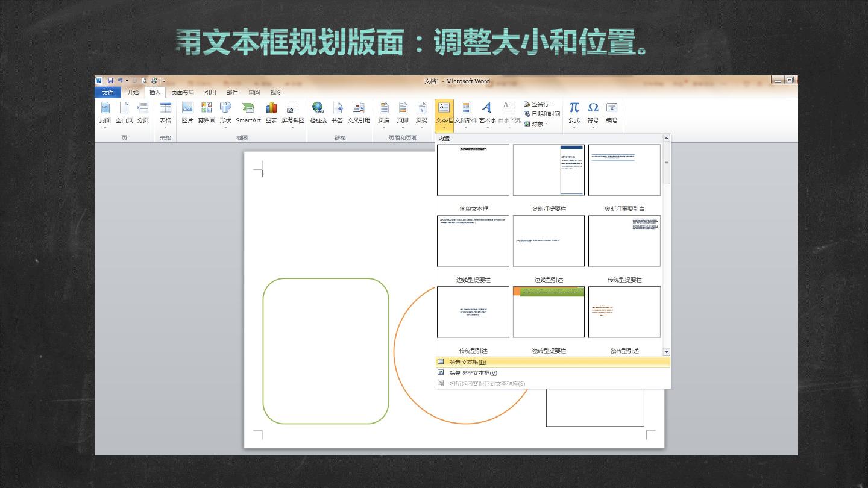Viewport: 868px width, 488px height.
Task: Open the 艺术字 WordArt gallery
Action: (487, 113)
